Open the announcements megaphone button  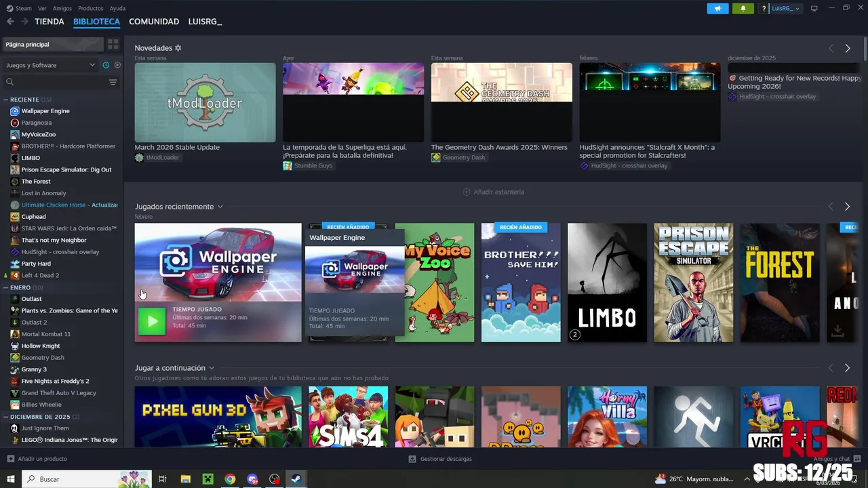(717, 9)
